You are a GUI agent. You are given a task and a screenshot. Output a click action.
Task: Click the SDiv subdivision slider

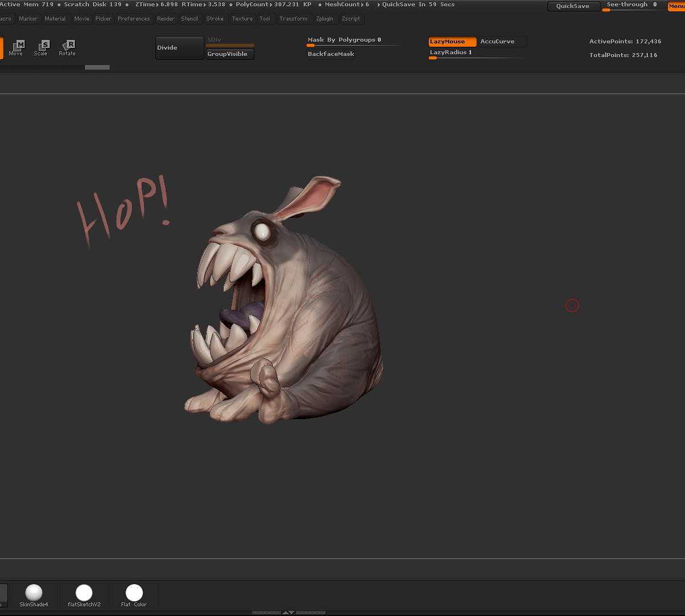[x=230, y=42]
